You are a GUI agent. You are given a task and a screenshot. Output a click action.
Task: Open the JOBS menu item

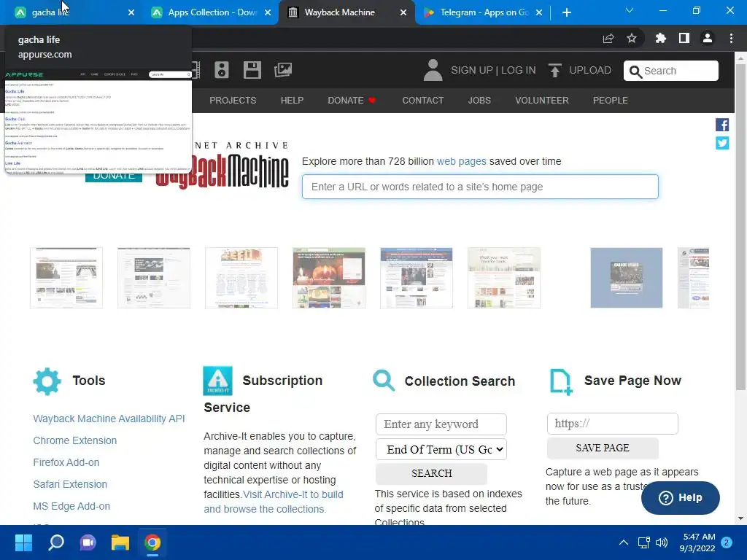click(x=479, y=101)
